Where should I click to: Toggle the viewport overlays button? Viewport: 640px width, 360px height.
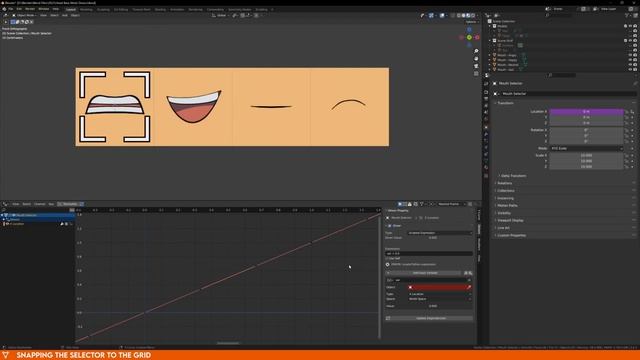pyautogui.click(x=442, y=16)
